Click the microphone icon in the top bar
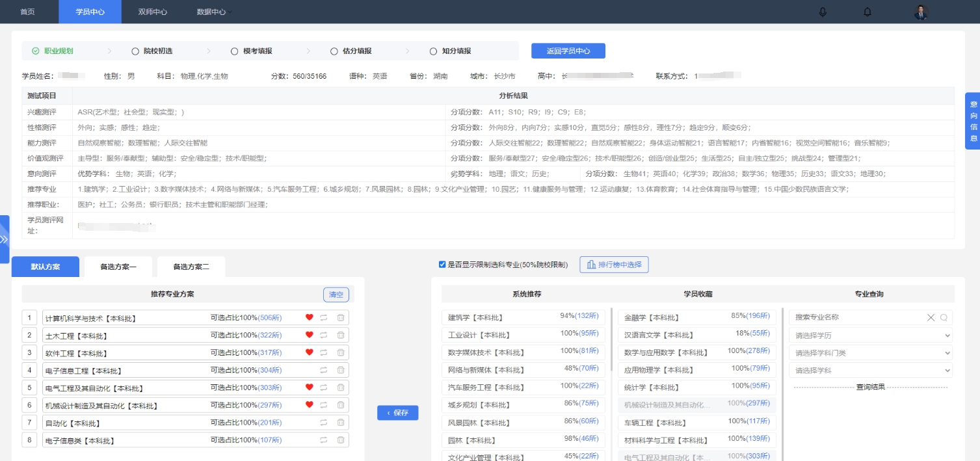The height and width of the screenshot is (461, 980). (x=822, y=11)
